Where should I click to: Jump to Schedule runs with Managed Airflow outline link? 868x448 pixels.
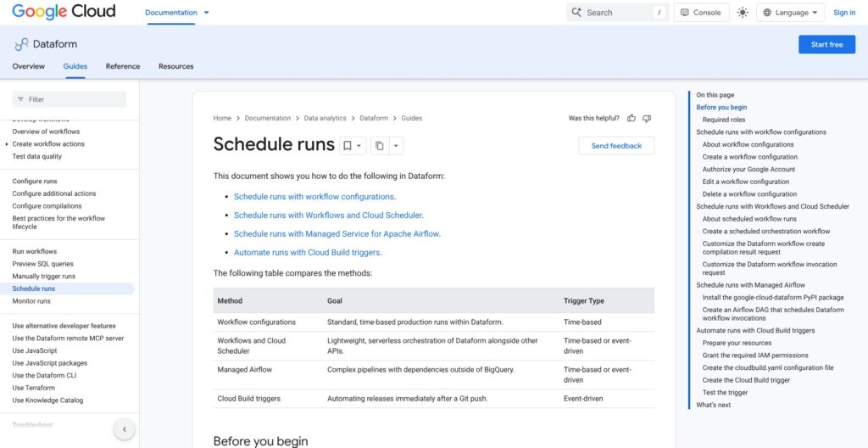pos(751,285)
